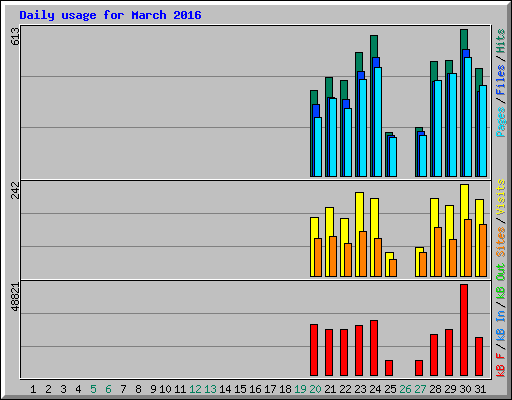The image size is (512, 400).
Task: Click the cyan "Pages" legend label
Action: click(x=500, y=122)
